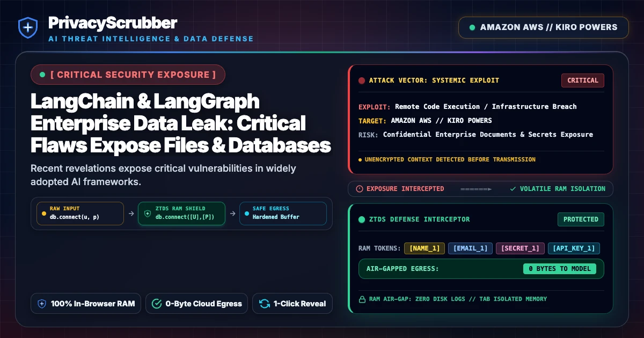The image size is (644, 338).
Task: Click the shield icon in ZTDS RAM SHIELD
Action: (148, 213)
